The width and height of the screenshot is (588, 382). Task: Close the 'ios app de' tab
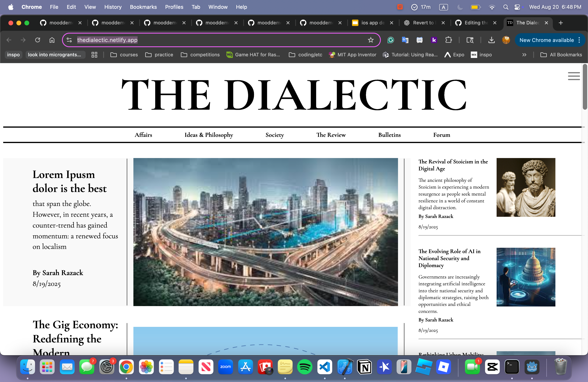(x=391, y=23)
